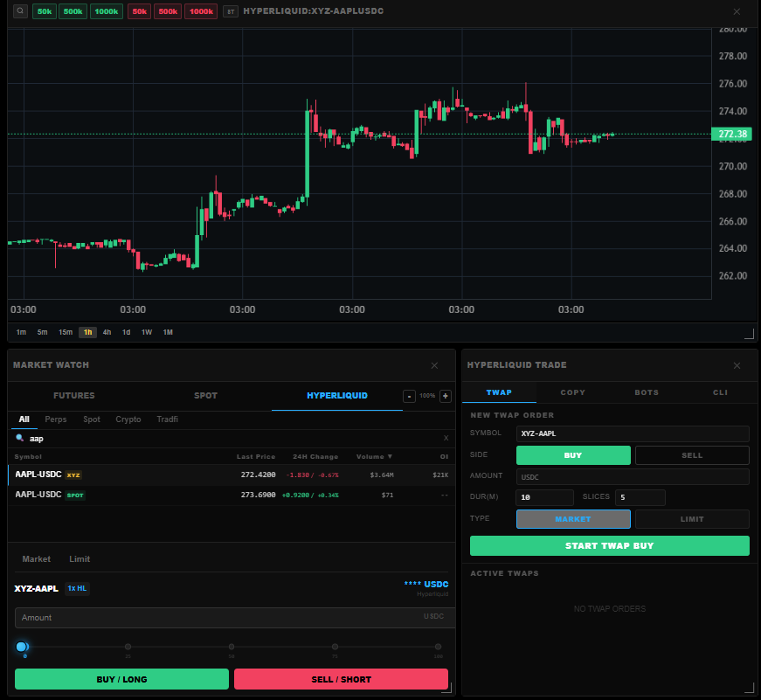Close the chart panel

point(737,11)
